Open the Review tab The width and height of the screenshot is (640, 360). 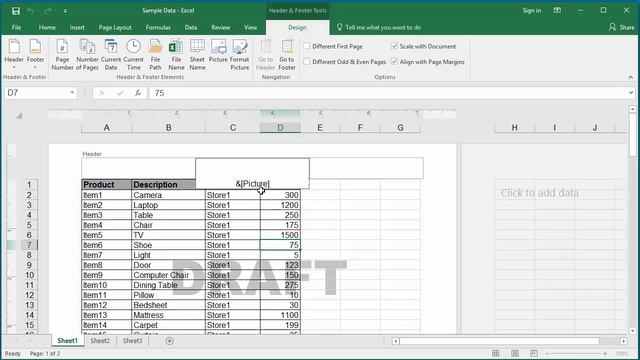(220, 27)
